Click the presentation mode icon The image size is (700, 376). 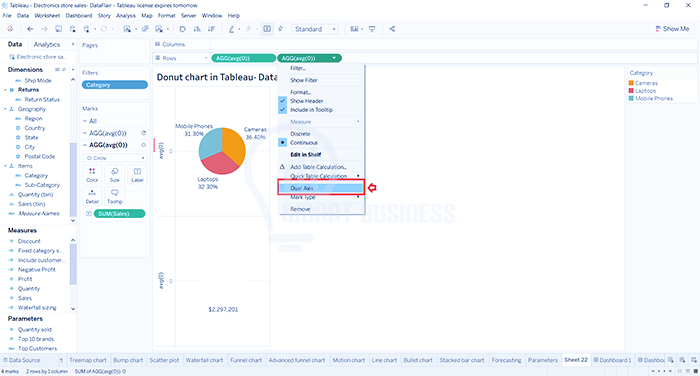[x=372, y=29]
